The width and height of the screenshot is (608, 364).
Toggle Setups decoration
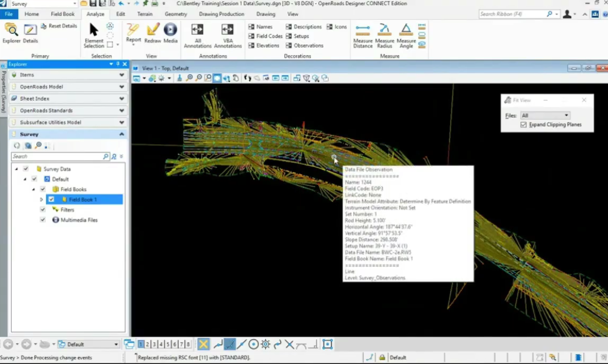[x=297, y=36]
